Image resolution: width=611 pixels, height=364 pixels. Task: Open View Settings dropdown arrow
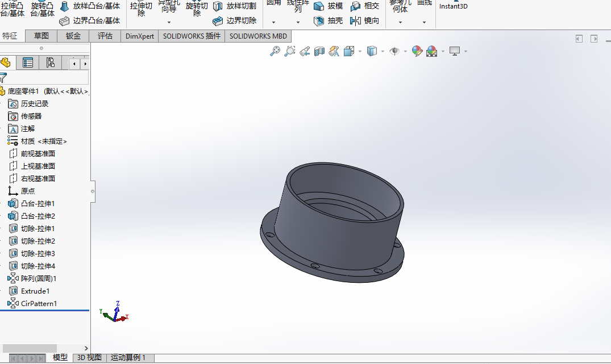465,51
